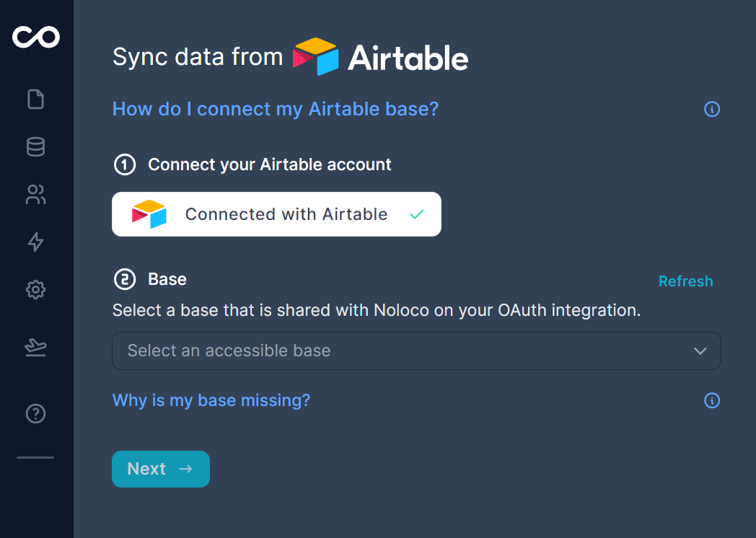
Task: Click info icon beside missing base help
Action: point(712,400)
